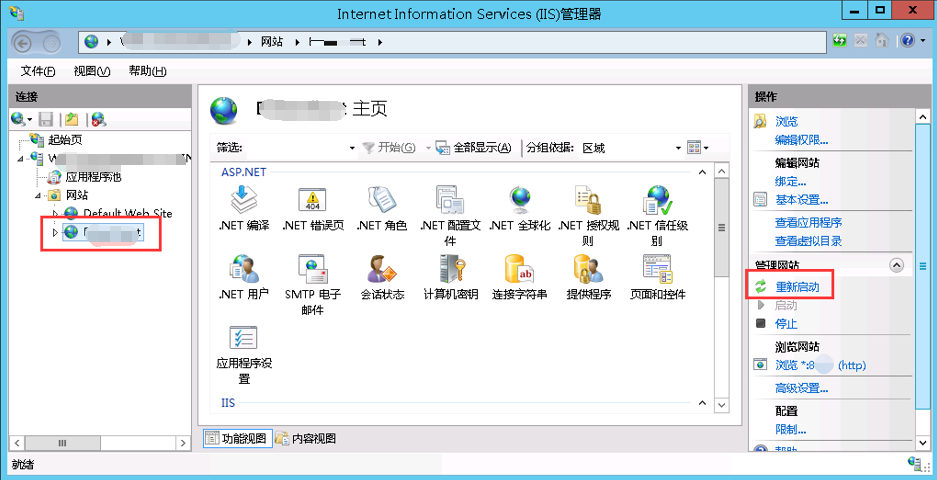
Task: Expand the Default Web Site tree node
Action: click(56, 213)
